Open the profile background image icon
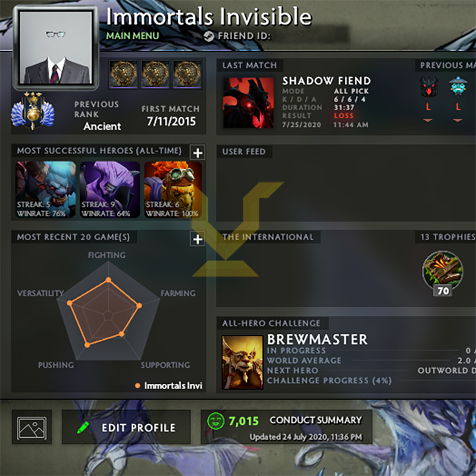Image resolution: width=476 pixels, height=476 pixels. click(x=32, y=428)
